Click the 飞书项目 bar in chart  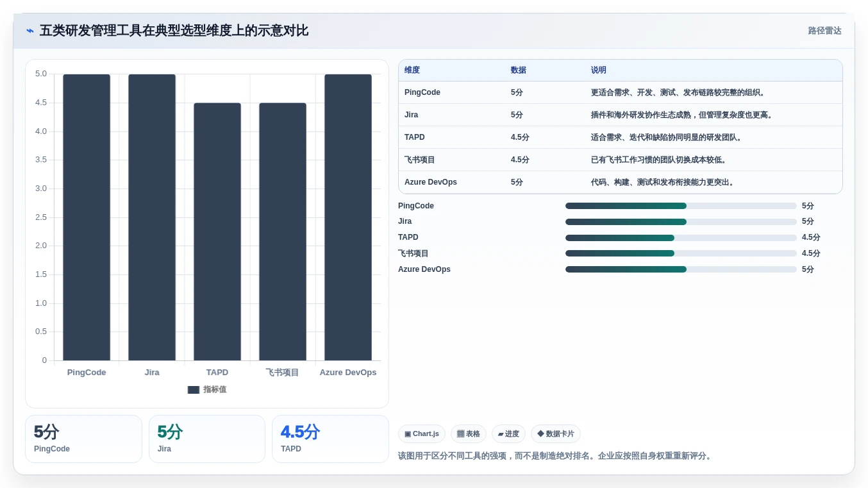[x=283, y=231]
